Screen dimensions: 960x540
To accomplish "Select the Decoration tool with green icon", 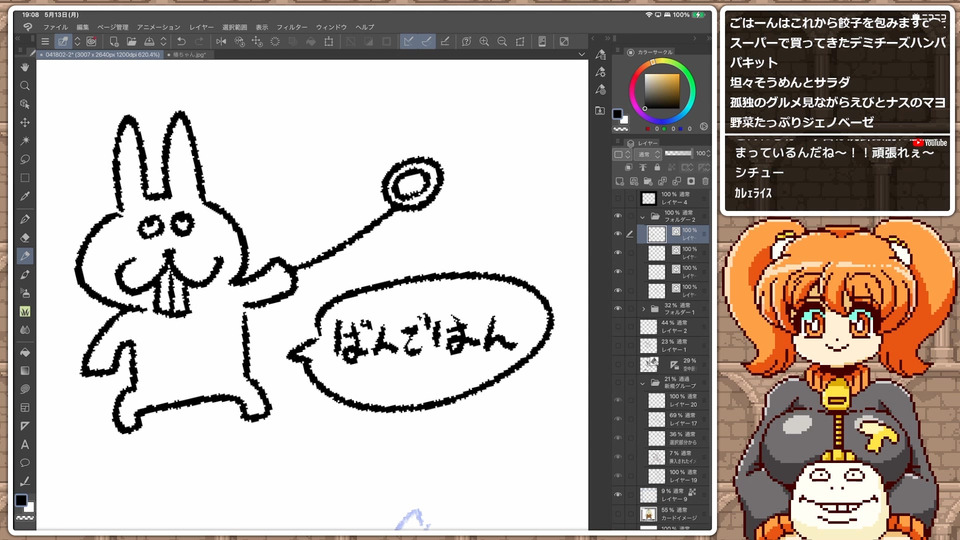I will (24, 312).
